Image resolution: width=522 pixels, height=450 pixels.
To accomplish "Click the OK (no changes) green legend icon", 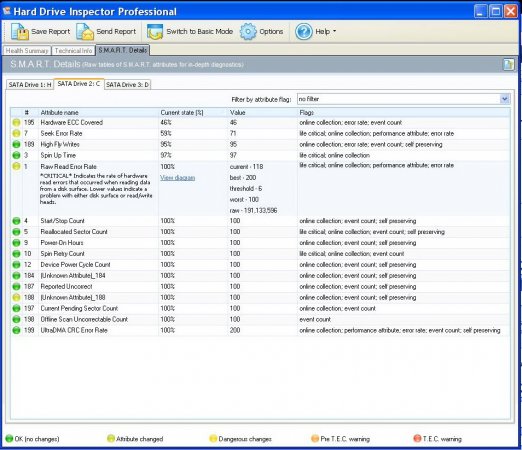I will (9, 439).
